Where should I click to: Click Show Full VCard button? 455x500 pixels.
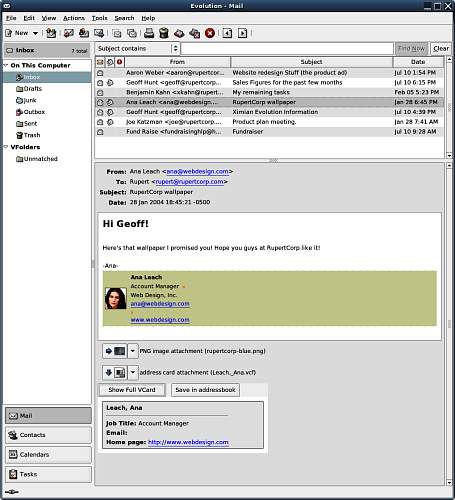pos(132,390)
